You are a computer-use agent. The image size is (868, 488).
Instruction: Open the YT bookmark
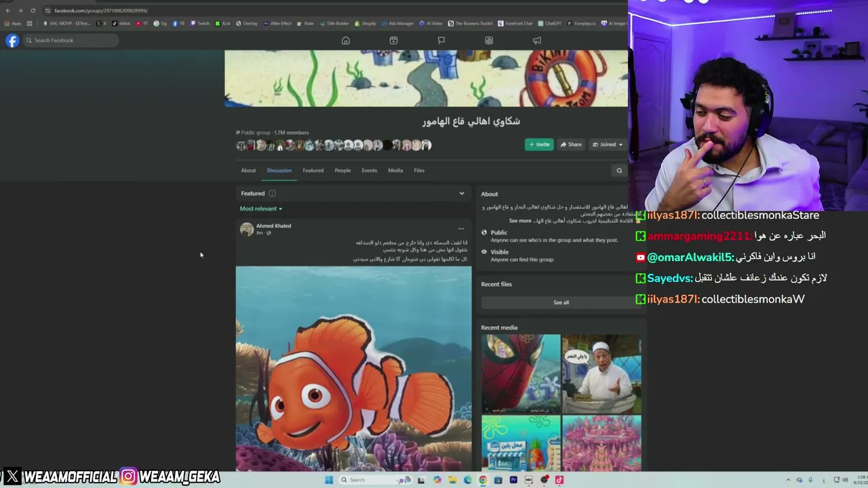point(142,23)
